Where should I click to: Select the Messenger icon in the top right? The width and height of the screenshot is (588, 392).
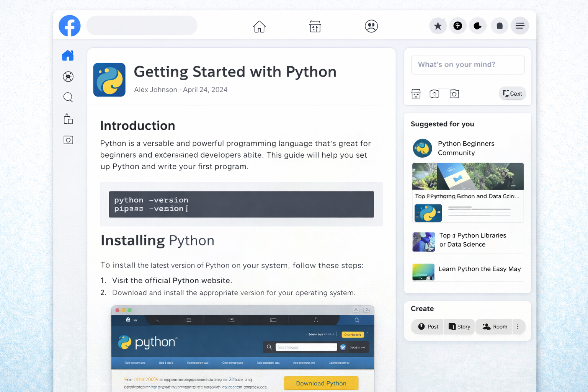click(x=458, y=26)
